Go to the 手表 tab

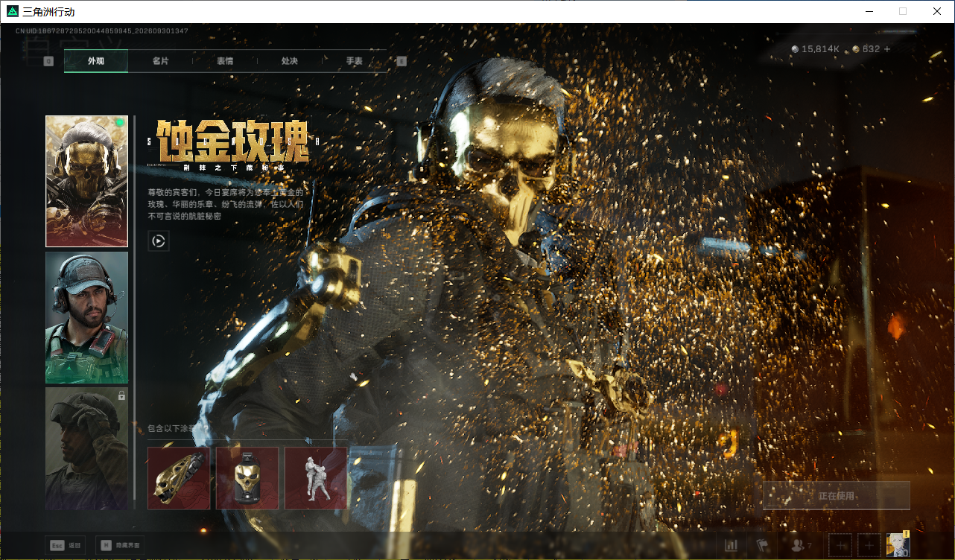click(x=355, y=61)
